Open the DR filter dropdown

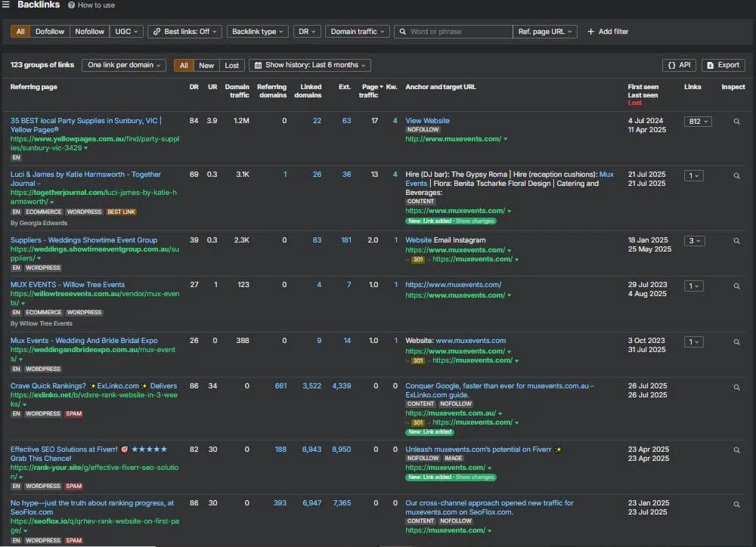click(307, 31)
